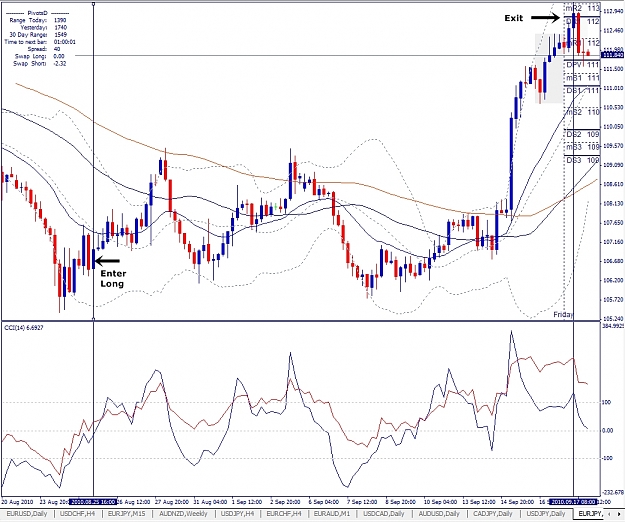Click the 20 Aug 2010 time axis label
This screenshot has width=625, height=522.
(x=20, y=502)
